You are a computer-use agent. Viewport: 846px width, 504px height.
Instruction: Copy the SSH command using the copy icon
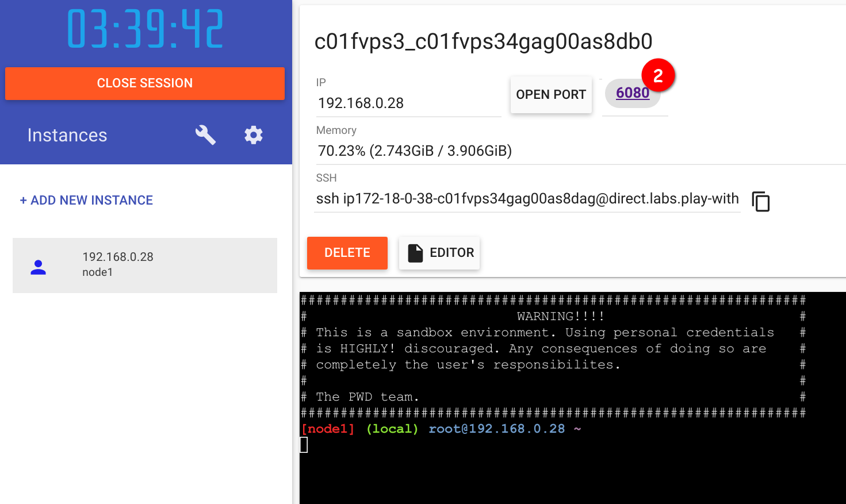click(x=760, y=202)
